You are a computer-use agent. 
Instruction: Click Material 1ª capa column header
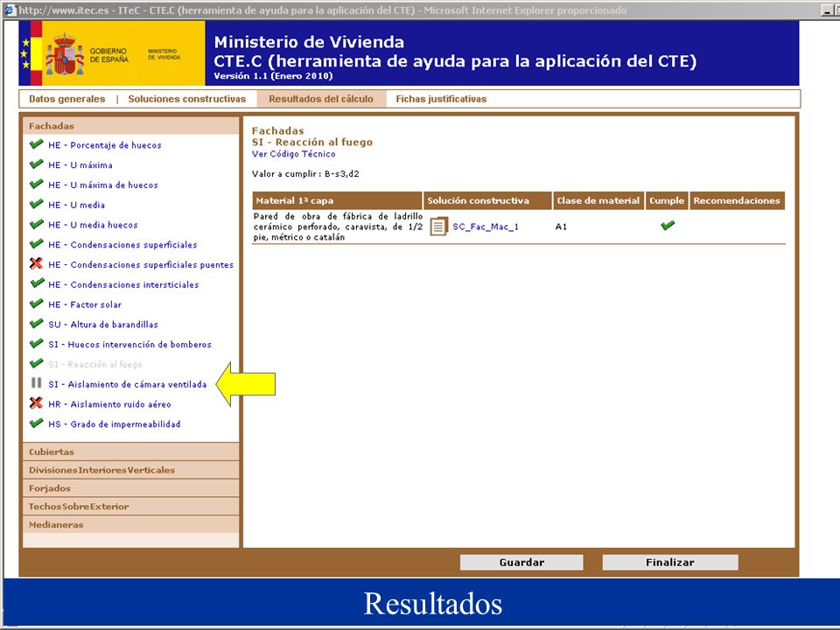[x=337, y=200]
